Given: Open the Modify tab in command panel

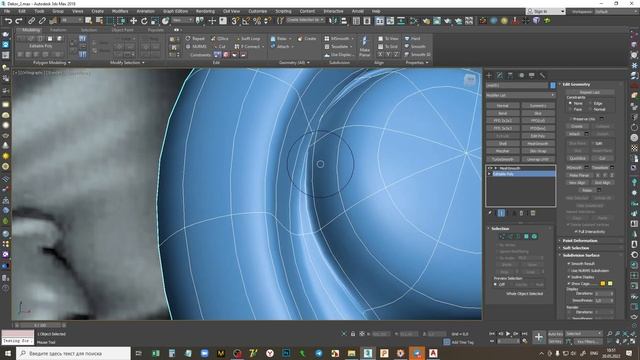Looking at the screenshot, I should 500,75.
